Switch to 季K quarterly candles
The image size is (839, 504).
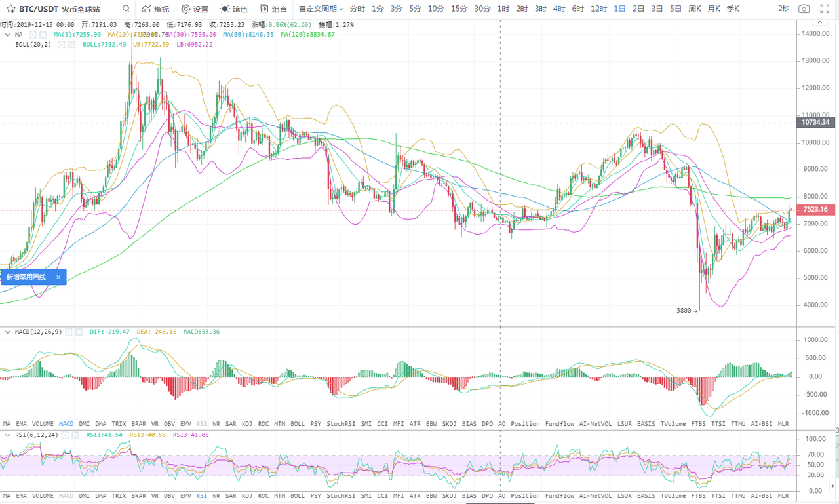pyautogui.click(x=733, y=9)
